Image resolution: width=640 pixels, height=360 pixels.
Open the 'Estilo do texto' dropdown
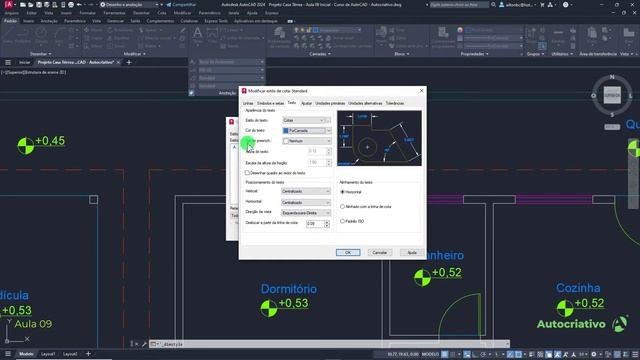pyautogui.click(x=303, y=120)
